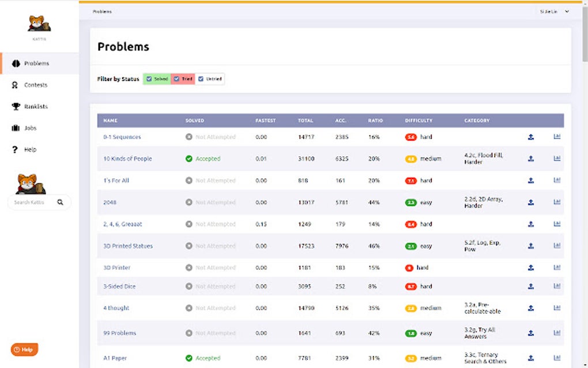Uncheck the Solved status filter
This screenshot has height=368, width=588.
[x=149, y=79]
